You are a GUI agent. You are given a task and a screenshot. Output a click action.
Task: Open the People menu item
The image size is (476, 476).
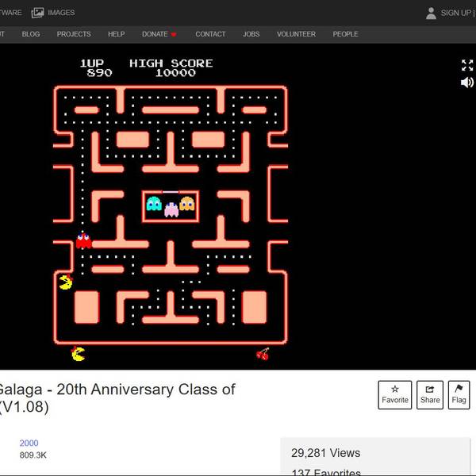pyautogui.click(x=345, y=34)
